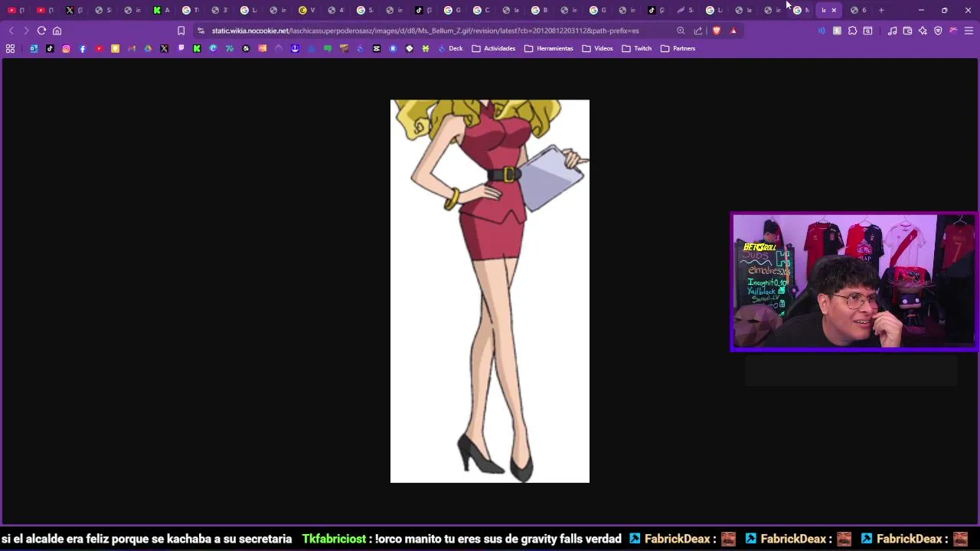Click the streamer webcam overlay
This screenshot has height=551, width=980.
[854, 282]
